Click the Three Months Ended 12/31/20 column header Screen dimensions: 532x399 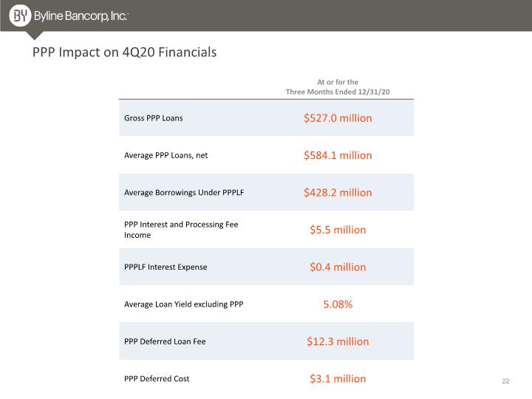[x=338, y=87]
